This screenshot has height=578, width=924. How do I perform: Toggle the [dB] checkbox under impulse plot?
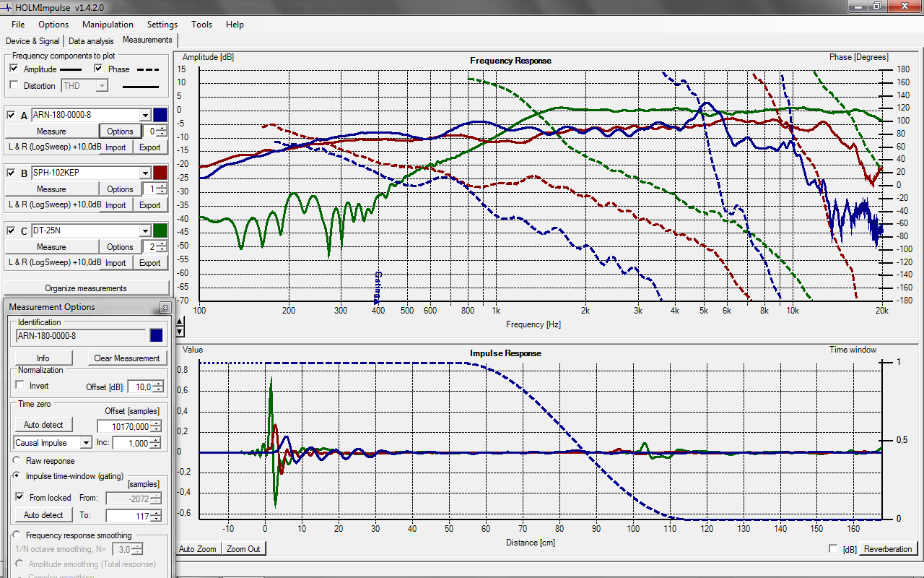[834, 549]
